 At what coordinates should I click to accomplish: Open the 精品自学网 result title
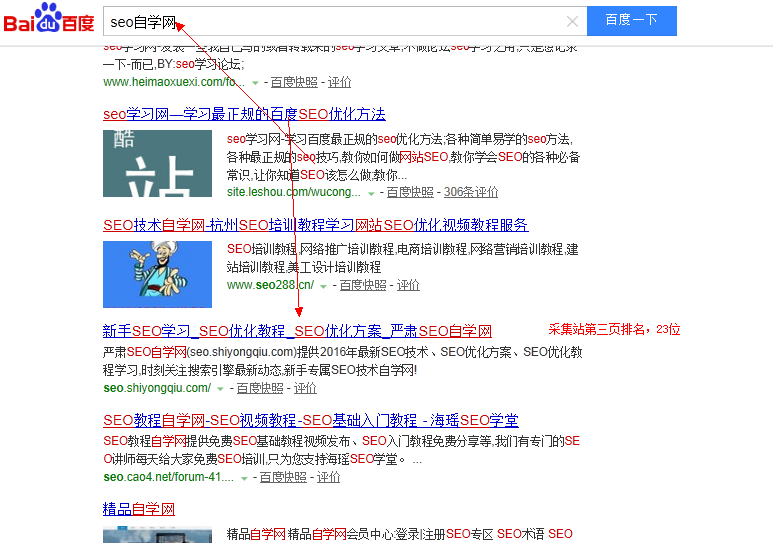coord(139,509)
